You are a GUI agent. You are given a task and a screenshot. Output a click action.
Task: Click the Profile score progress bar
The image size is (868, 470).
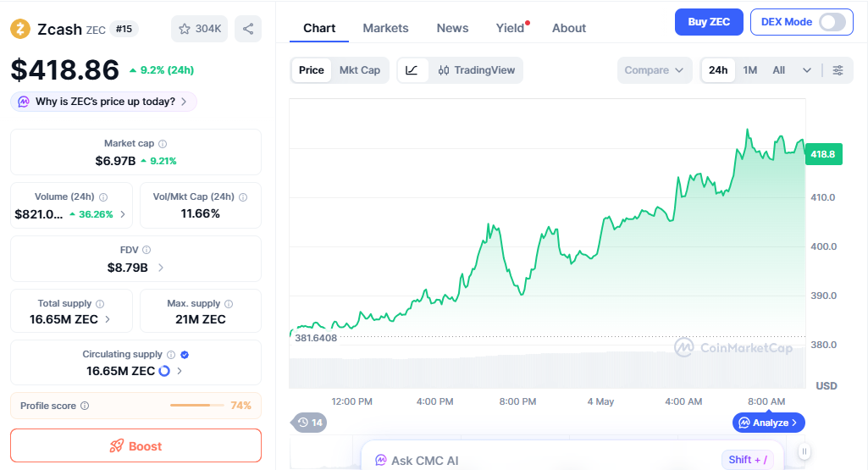pyautogui.click(x=197, y=406)
